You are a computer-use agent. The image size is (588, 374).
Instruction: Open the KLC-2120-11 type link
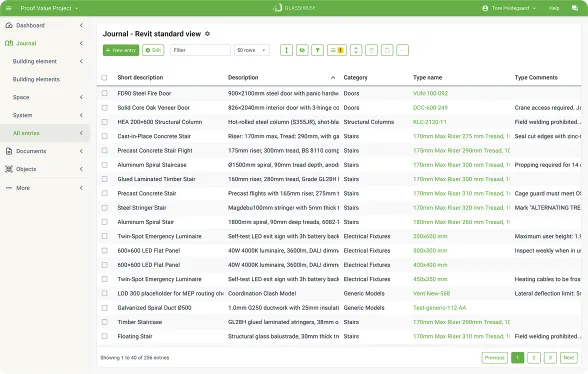pos(430,122)
